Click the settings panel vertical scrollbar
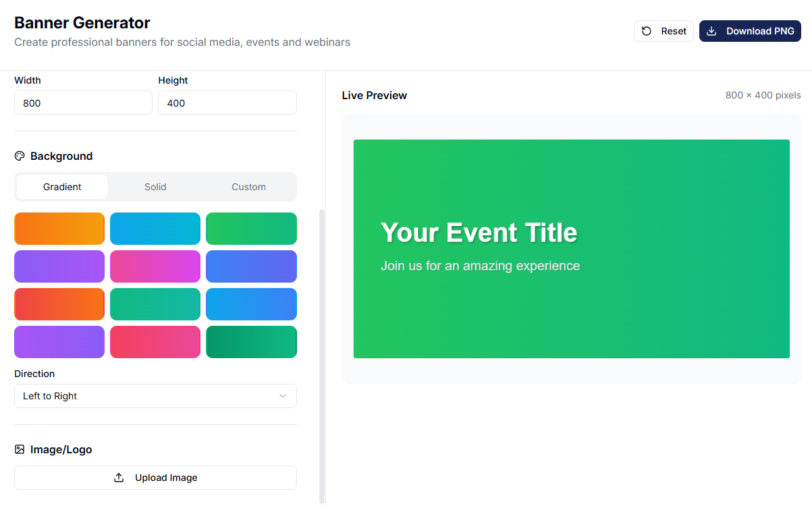The width and height of the screenshot is (812, 516). tap(322, 356)
